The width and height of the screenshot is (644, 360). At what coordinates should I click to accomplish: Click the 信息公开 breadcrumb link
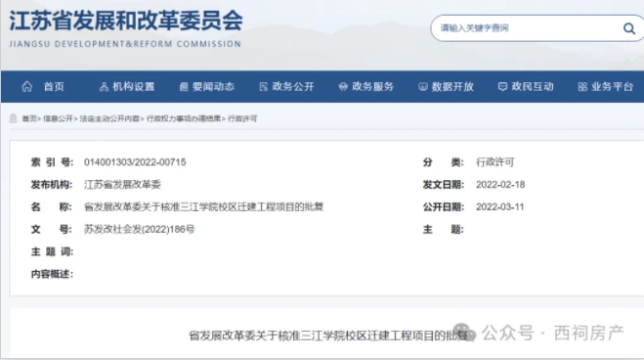58,118
